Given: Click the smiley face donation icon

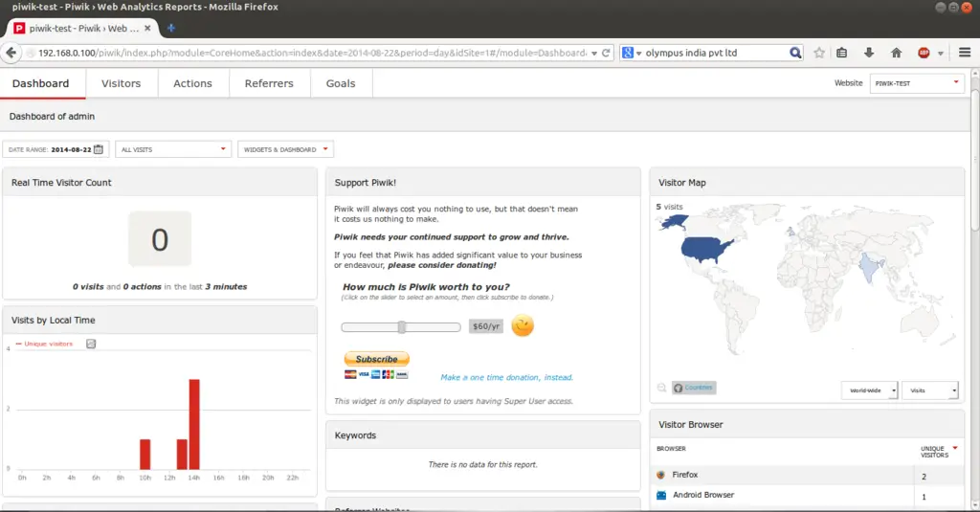Looking at the screenshot, I should point(523,325).
